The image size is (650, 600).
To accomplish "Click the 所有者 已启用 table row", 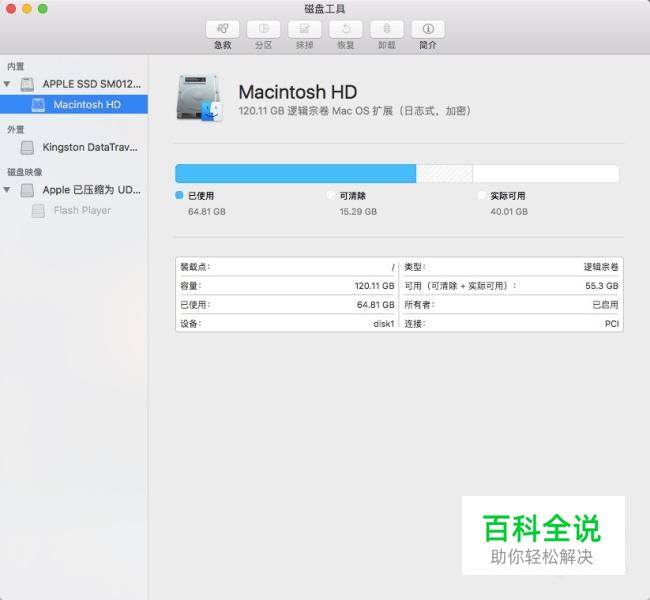I will click(x=511, y=305).
